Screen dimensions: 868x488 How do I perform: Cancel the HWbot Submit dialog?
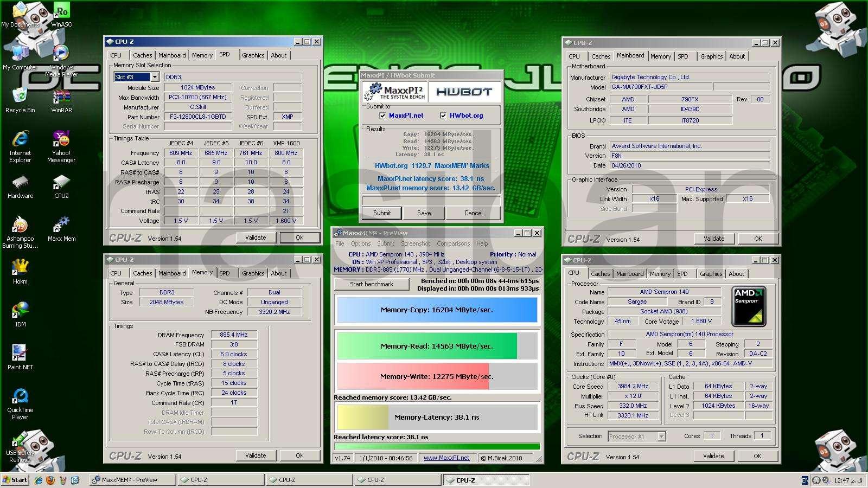473,213
